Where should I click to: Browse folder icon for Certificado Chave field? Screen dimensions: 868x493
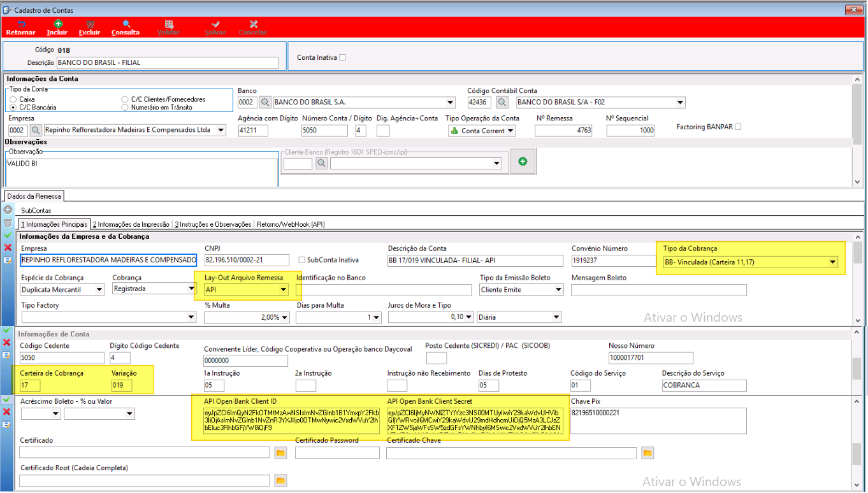(647, 453)
